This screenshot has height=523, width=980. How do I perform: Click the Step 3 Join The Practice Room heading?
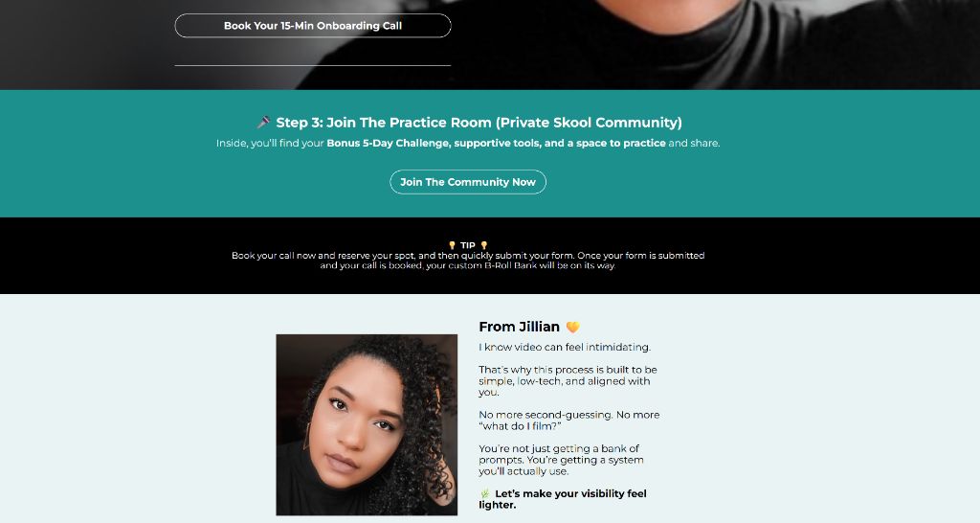[x=469, y=122]
